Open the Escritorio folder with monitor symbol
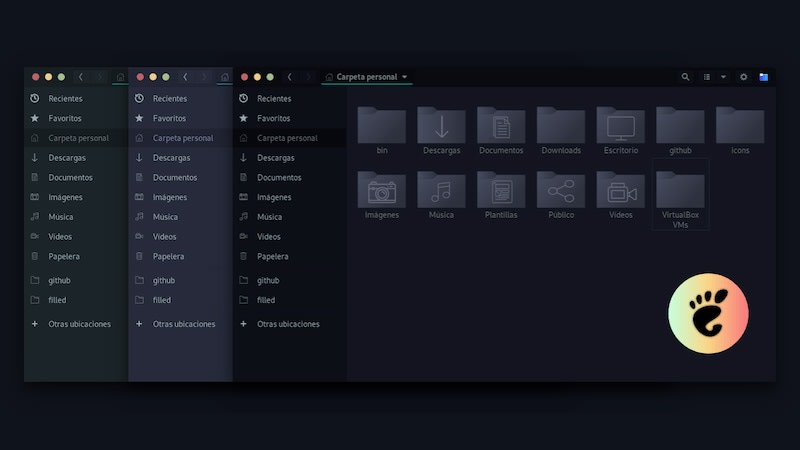The image size is (800, 450). (620, 127)
